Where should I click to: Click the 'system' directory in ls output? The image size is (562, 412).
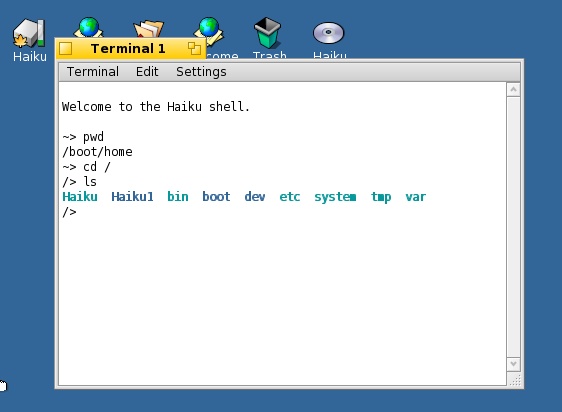click(x=335, y=197)
